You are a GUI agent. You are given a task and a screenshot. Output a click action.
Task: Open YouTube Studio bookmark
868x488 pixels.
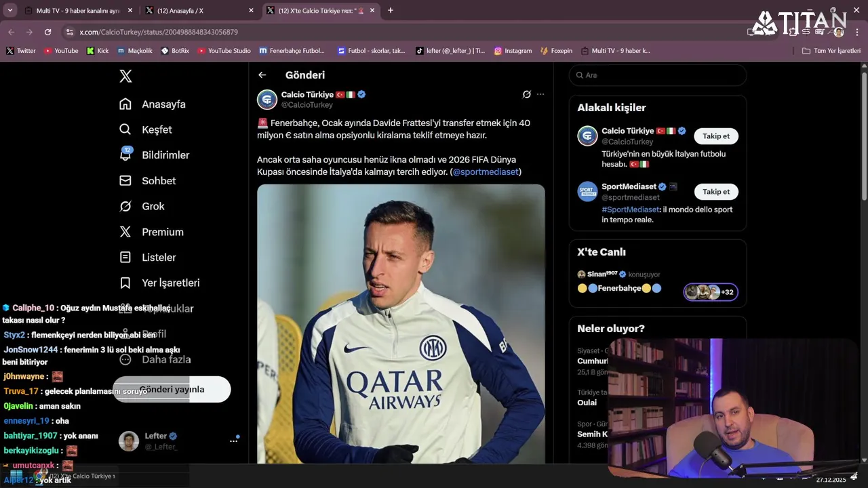click(x=224, y=51)
